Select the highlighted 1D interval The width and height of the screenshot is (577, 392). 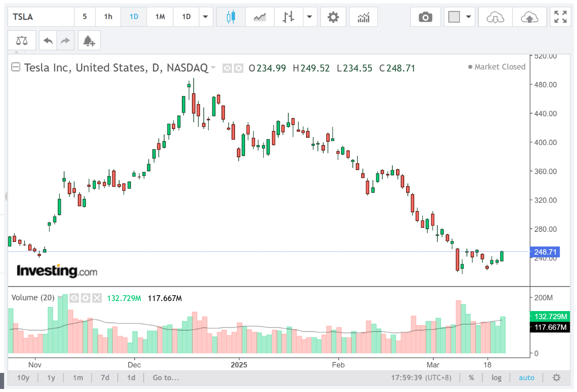click(x=134, y=17)
